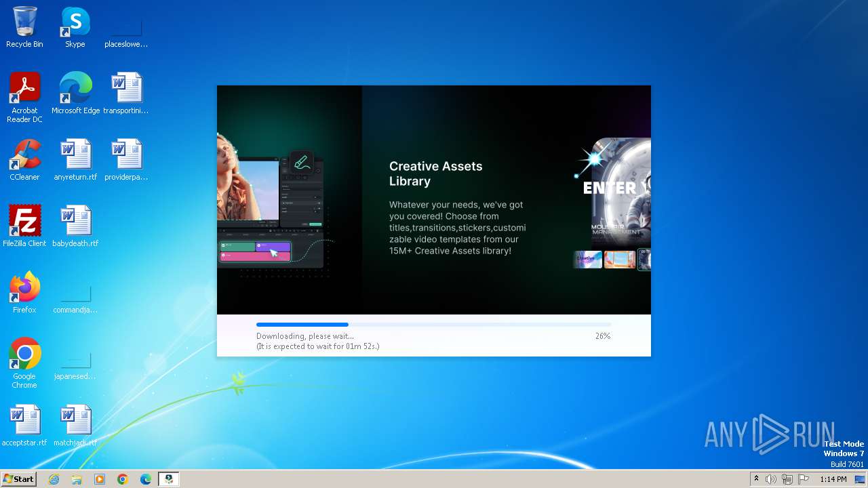Open Acrobat Reader DC shortcut
Screen dimensions: 868x488
coord(24,98)
